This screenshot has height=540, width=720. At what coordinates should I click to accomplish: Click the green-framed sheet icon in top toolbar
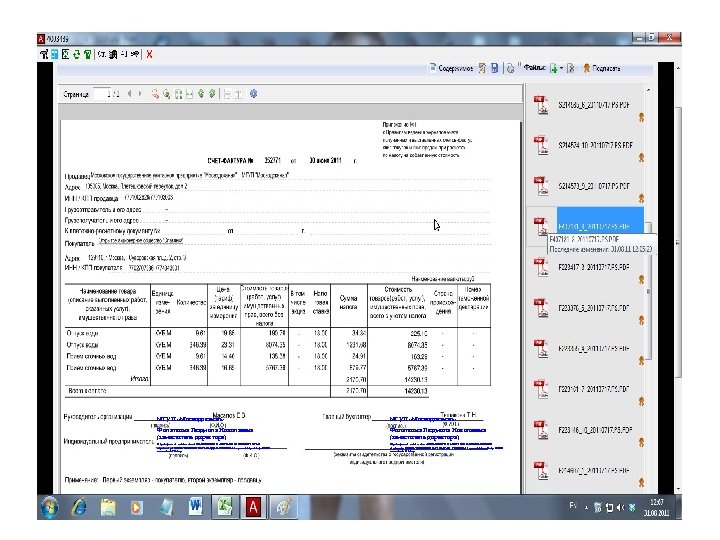[65, 54]
